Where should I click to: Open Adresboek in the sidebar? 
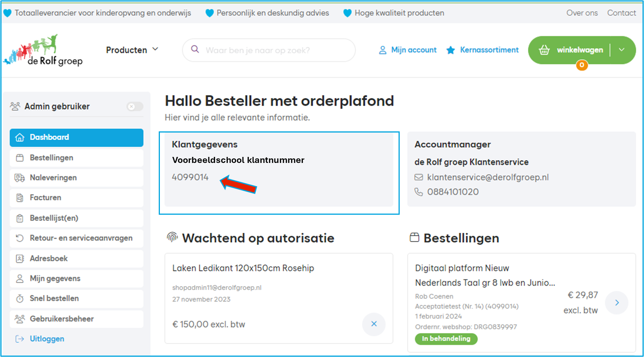[x=77, y=259]
